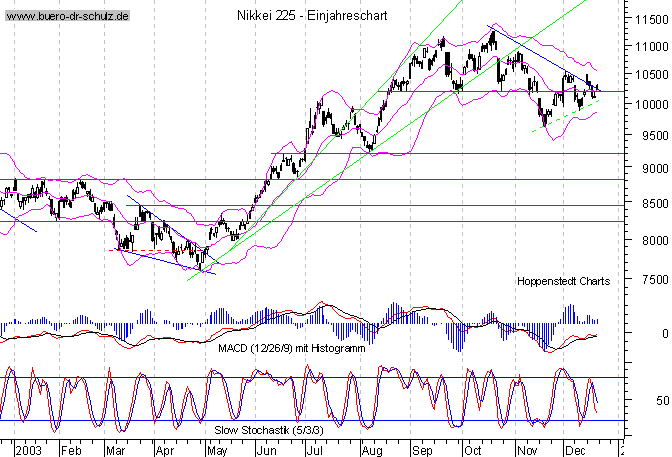672x457 pixels.
Task: Click the 2003 year label on time axis
Action: [x=27, y=450]
